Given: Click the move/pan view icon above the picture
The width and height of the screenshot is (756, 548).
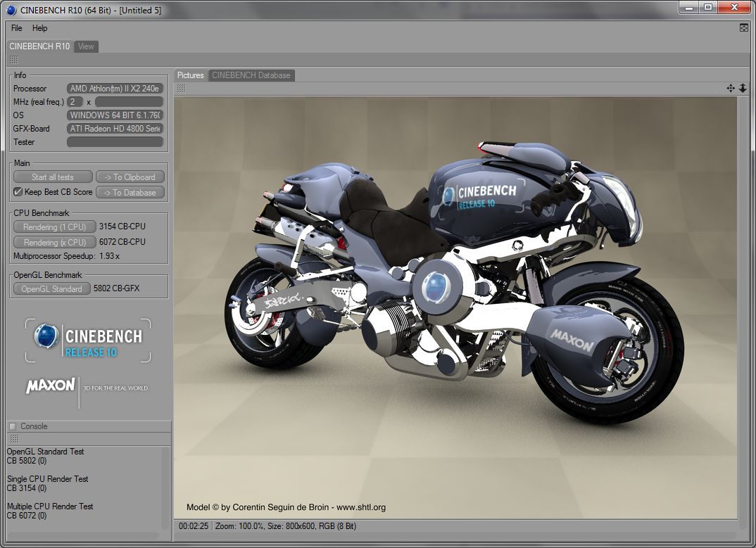Looking at the screenshot, I should [x=731, y=88].
